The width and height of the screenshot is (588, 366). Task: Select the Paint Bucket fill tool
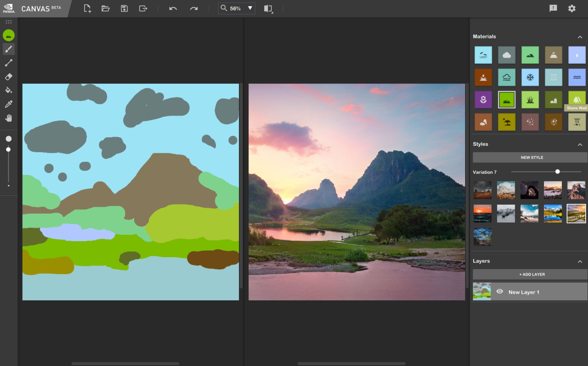tap(8, 90)
